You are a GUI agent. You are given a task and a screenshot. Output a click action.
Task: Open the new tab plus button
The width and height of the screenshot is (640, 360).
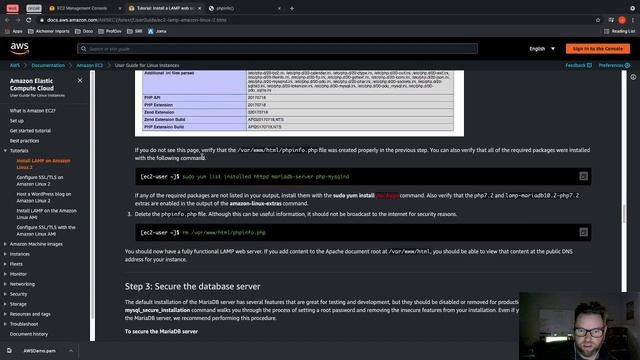(x=292, y=8)
